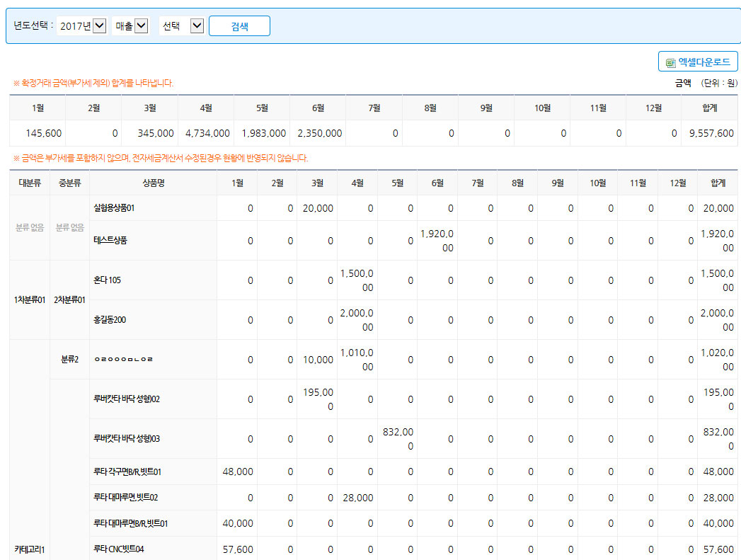Select product row 홍길동200
This screenshot has width=741, height=560.
point(110,320)
